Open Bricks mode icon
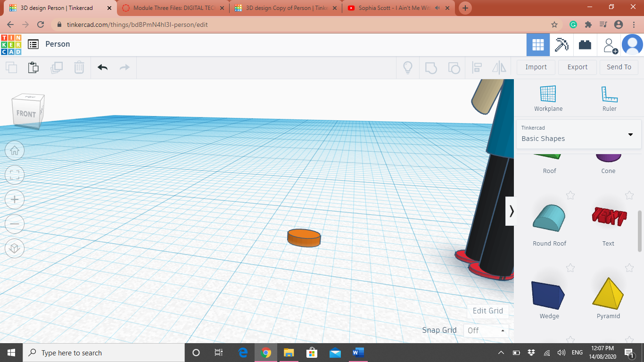 tap(585, 45)
